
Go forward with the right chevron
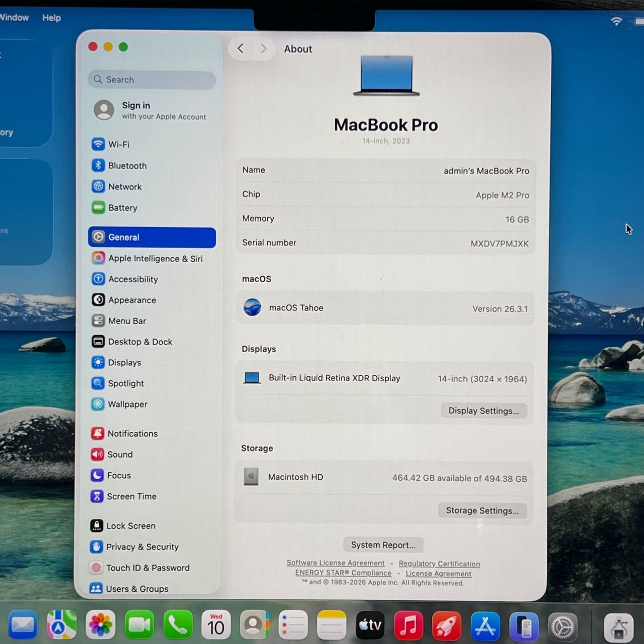coord(263,49)
